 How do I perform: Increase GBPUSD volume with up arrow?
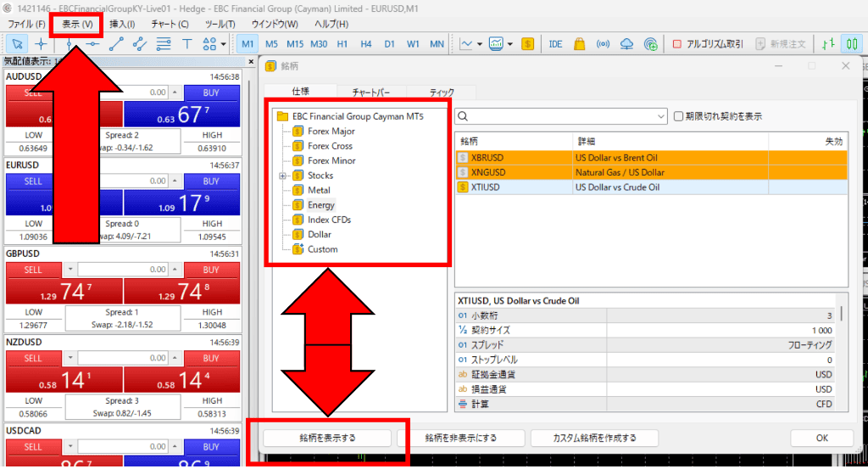pos(175,269)
